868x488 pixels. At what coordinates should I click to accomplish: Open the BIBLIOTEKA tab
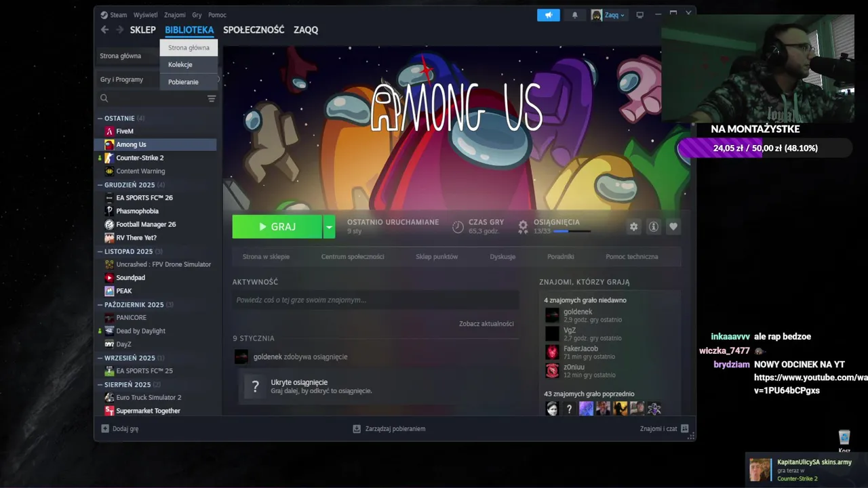click(189, 30)
